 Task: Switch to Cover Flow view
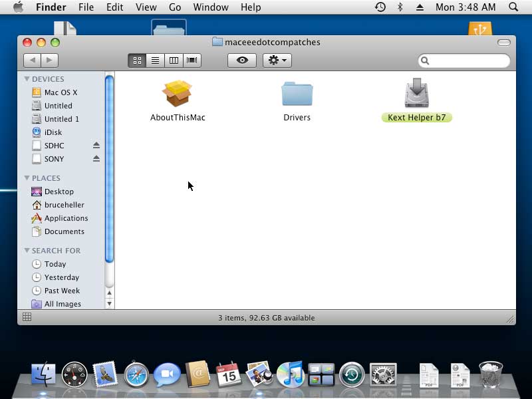click(x=192, y=61)
